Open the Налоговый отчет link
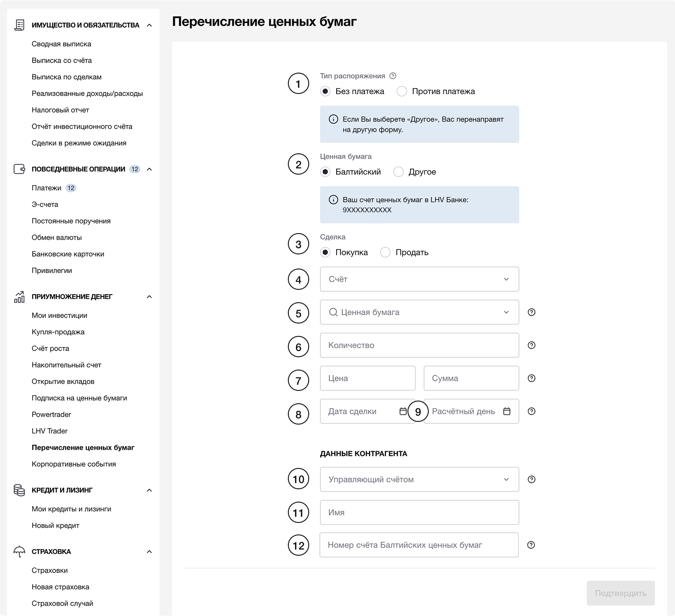This screenshot has height=616, width=675. click(60, 110)
